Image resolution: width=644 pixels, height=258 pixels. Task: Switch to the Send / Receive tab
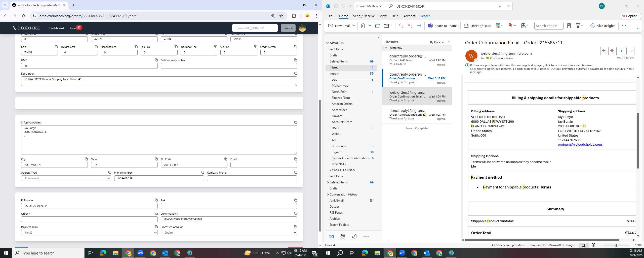pyautogui.click(x=364, y=16)
